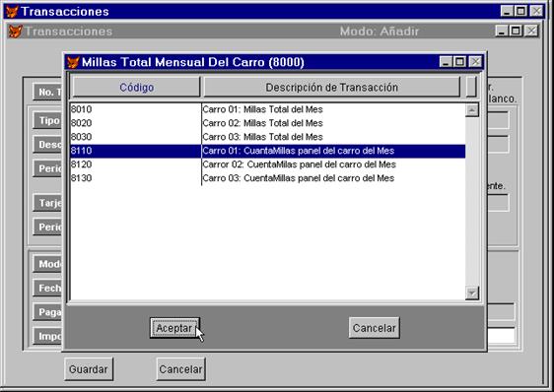Click the Mod label in the Transacciones form

tap(48, 264)
